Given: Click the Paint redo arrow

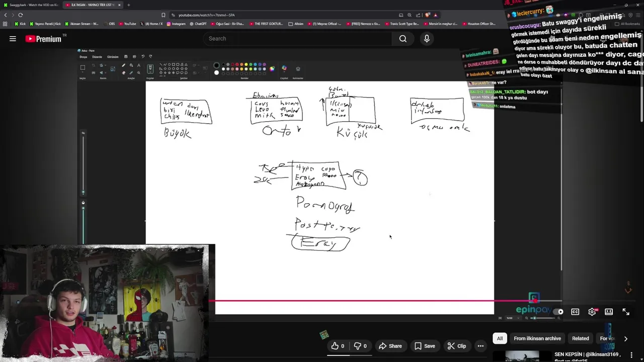Looking at the screenshot, I should pos(150,56).
